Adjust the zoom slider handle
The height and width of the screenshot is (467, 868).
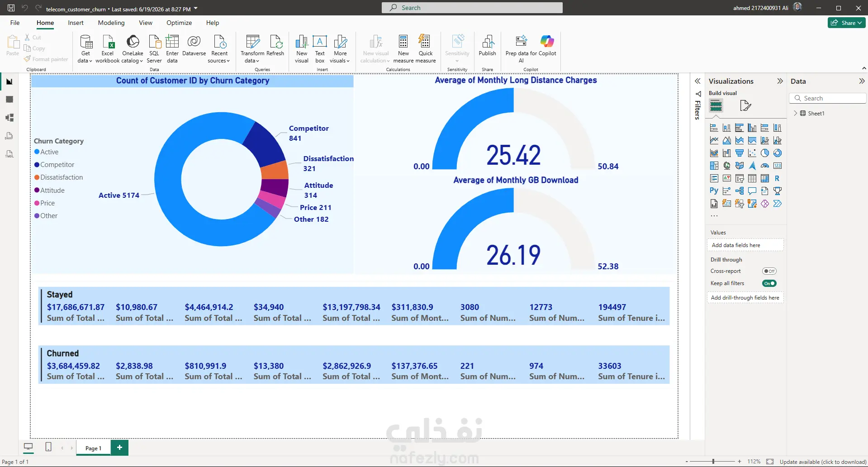713,462
